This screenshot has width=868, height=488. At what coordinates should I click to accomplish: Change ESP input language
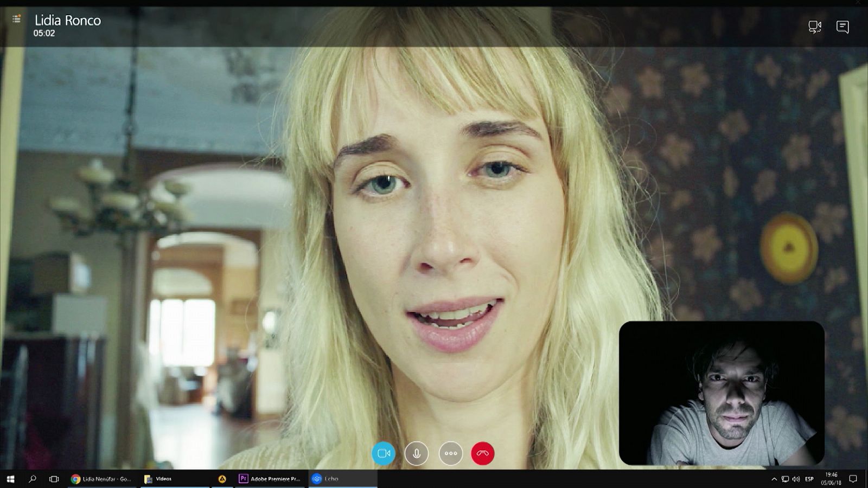pos(809,479)
